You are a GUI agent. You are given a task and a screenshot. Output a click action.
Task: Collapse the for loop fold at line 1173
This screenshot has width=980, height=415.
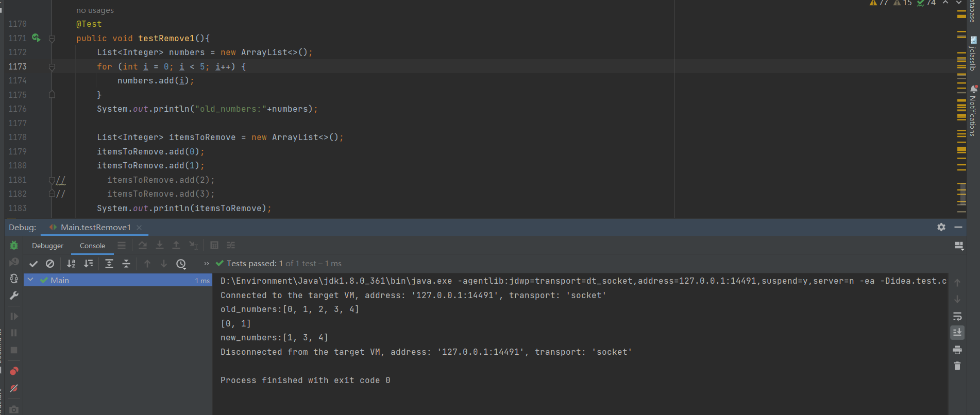[52, 67]
